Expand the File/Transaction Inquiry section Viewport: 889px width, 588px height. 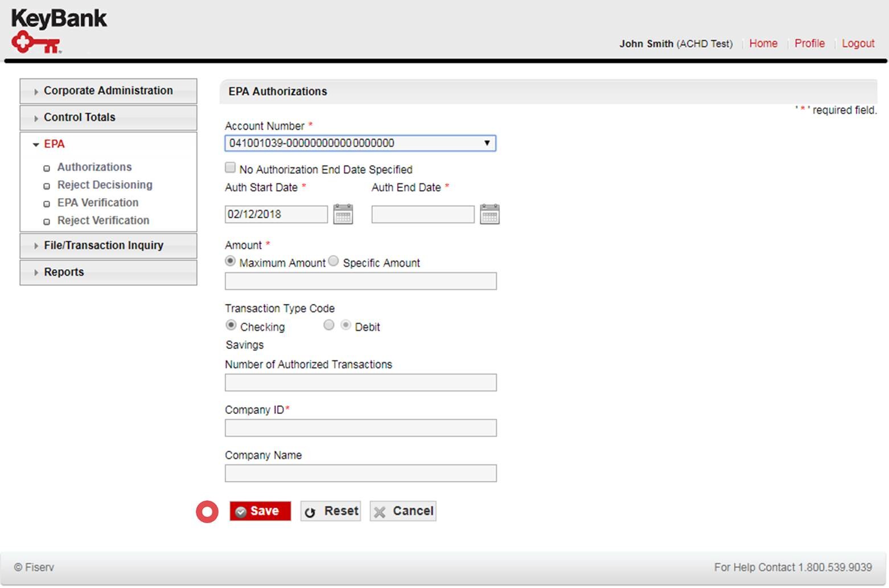click(x=104, y=245)
